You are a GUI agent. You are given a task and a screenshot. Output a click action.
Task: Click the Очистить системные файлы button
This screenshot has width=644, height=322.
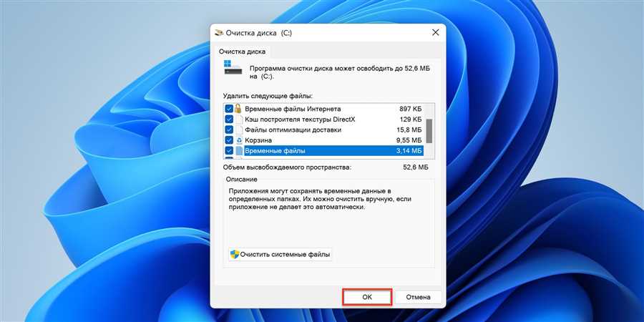pos(280,254)
